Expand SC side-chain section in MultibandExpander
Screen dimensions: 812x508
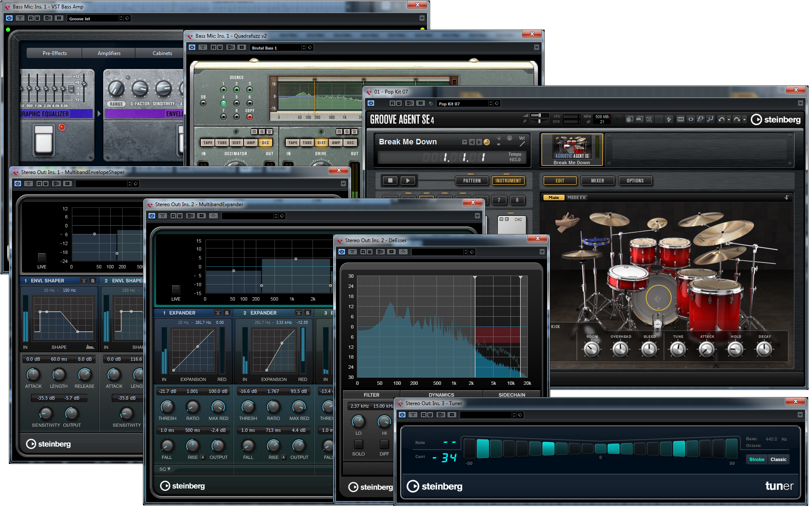[165, 469]
